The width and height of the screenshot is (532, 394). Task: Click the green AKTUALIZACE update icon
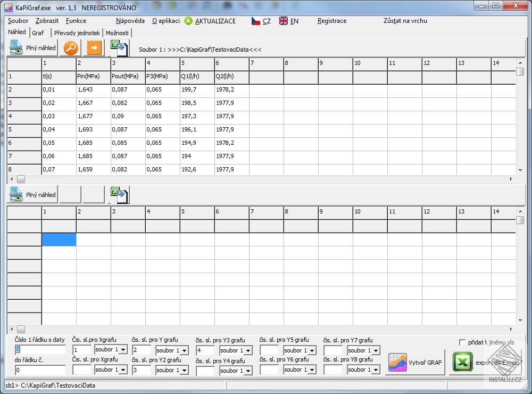(x=188, y=21)
